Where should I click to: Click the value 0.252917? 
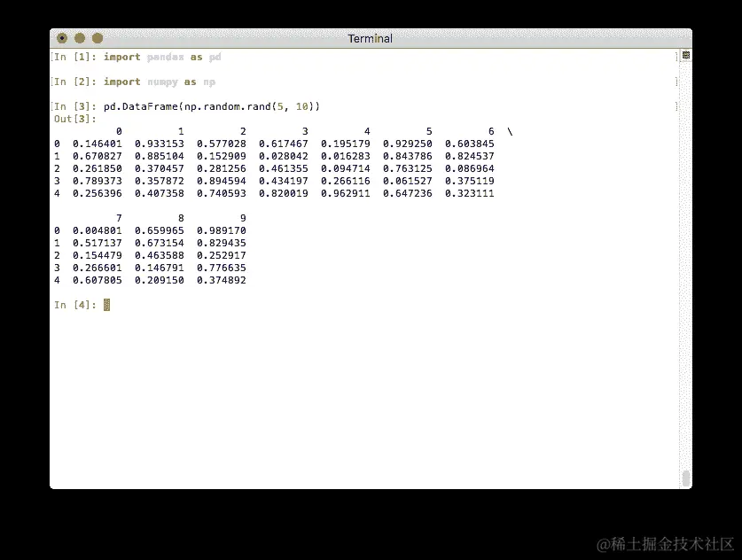(221, 255)
